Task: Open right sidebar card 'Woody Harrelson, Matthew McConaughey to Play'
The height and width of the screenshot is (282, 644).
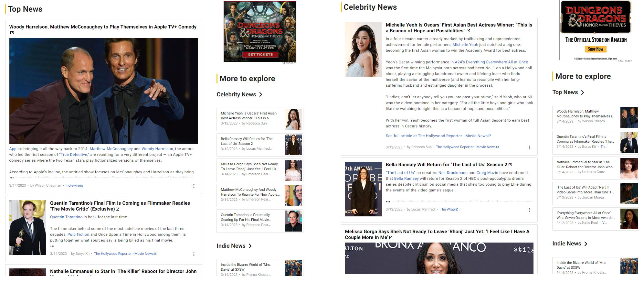Action: (596, 117)
